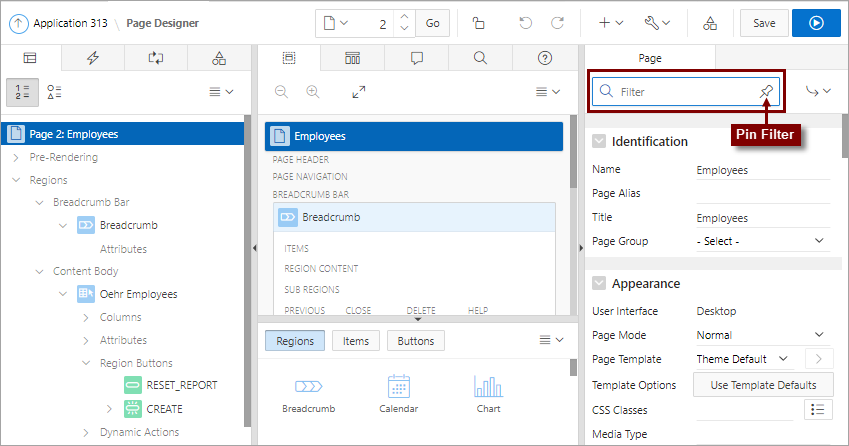
Task: Switch to the Dynamic Actions lightning tab
Action: click(93, 58)
